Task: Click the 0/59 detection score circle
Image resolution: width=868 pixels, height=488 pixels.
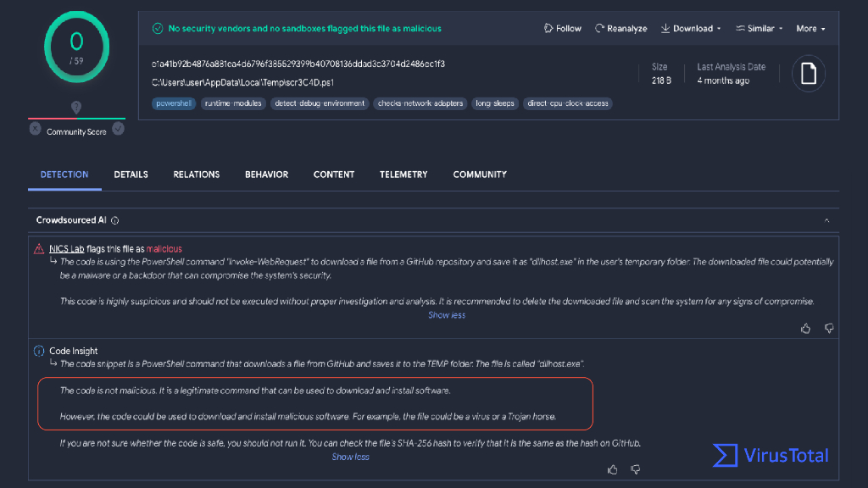Action: tap(76, 47)
